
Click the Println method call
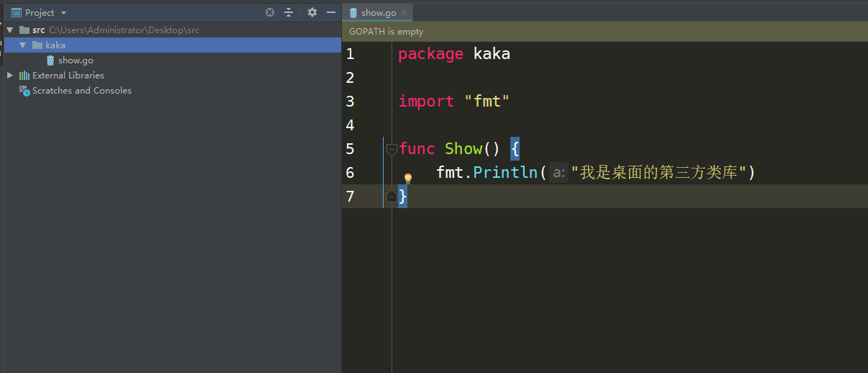pyautogui.click(x=505, y=173)
